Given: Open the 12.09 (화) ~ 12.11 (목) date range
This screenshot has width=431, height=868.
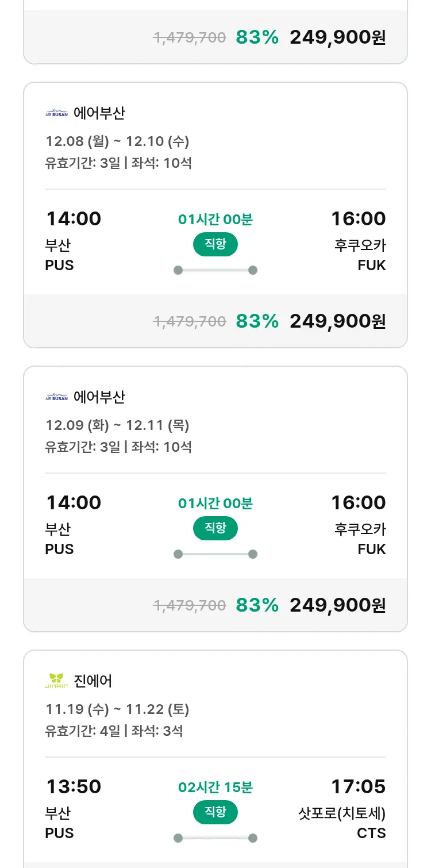Looking at the screenshot, I should pos(117,425).
